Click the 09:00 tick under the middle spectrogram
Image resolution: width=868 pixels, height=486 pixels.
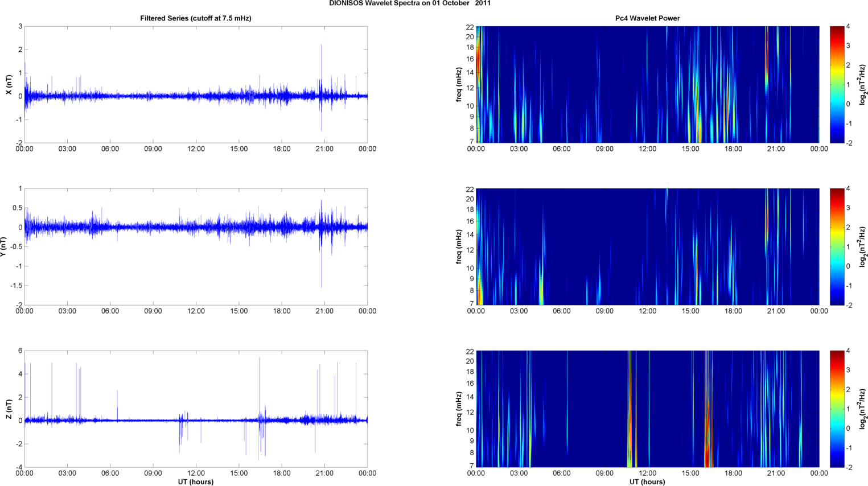tap(604, 311)
